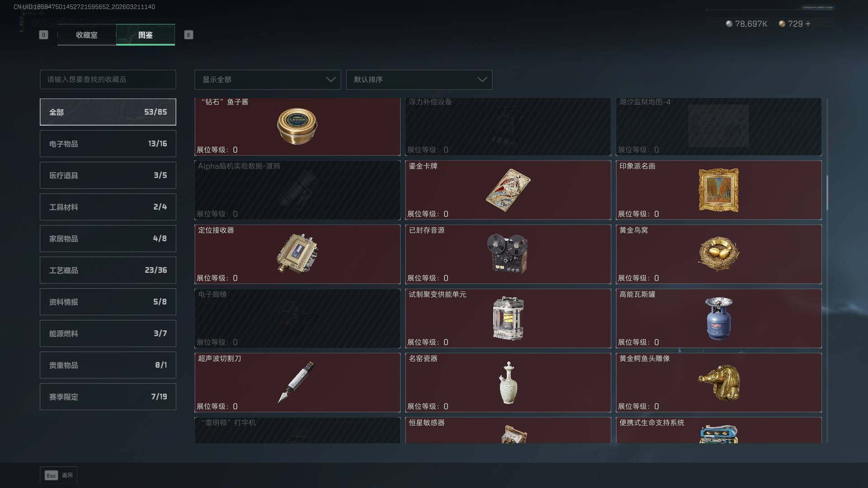Image resolution: width=868 pixels, height=488 pixels.
Task: Select the 印象派名画 framed painting icon
Action: coord(718,190)
